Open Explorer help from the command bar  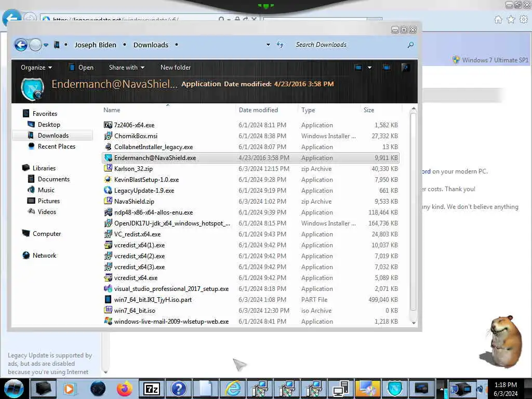coord(405,67)
